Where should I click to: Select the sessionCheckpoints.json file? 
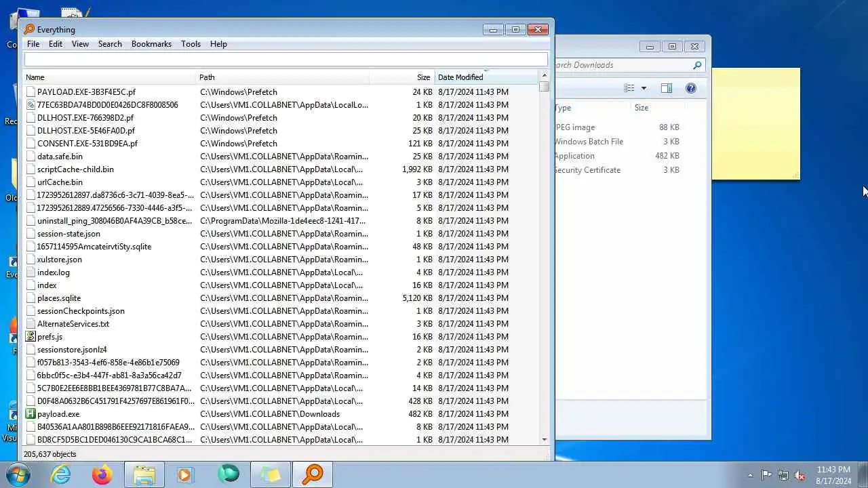81,310
